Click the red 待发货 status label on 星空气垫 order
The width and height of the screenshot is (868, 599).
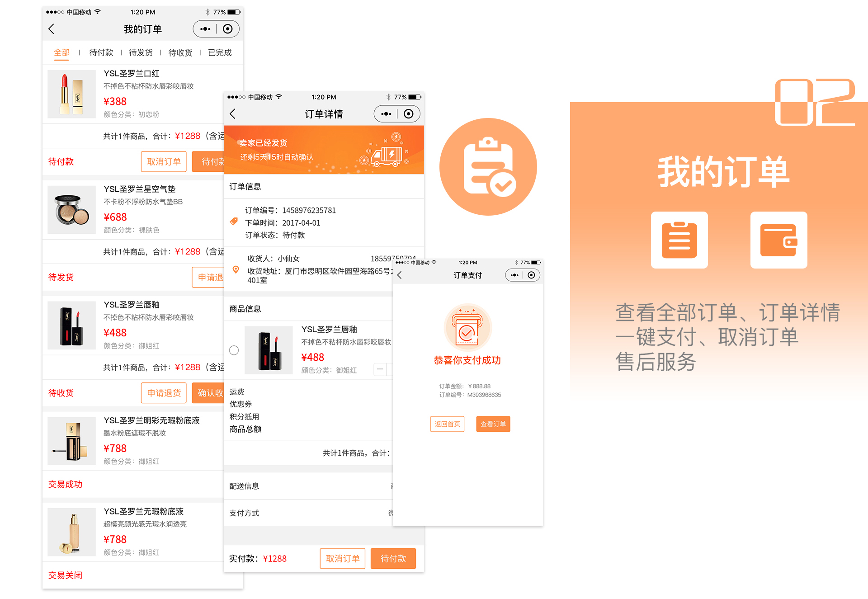pos(61,277)
